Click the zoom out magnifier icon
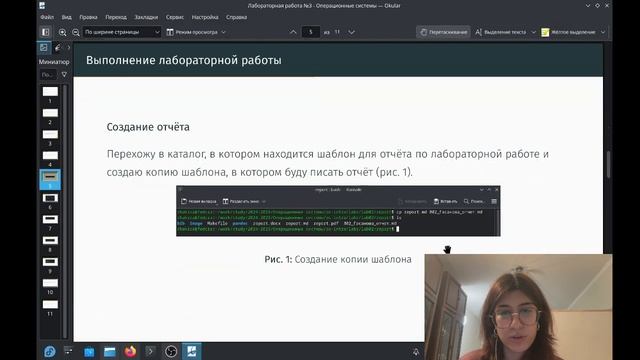This screenshot has width=640, height=360. 76,32
